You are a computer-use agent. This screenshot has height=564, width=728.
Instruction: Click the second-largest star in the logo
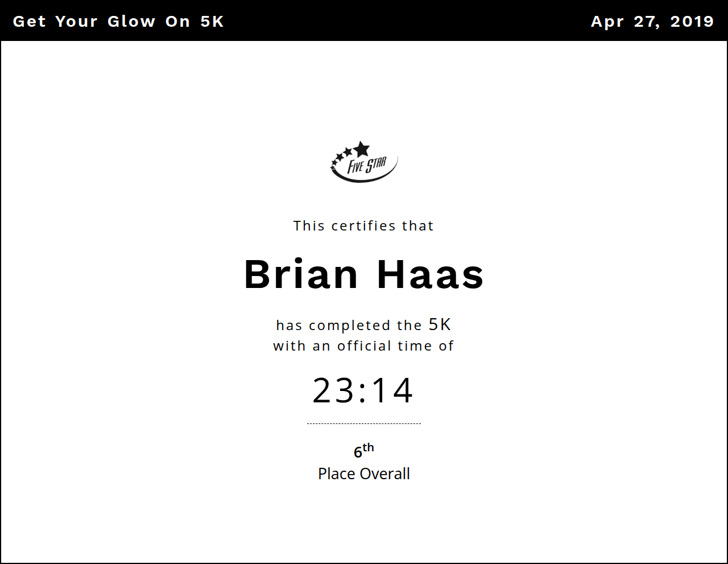pyautogui.click(x=348, y=151)
